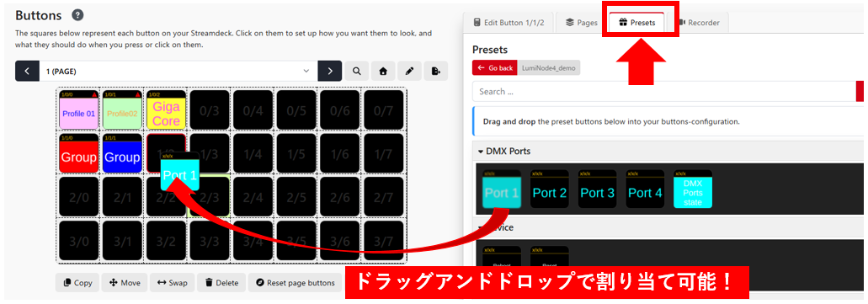
Task: Click the pencil edit page icon
Action: coord(409,71)
